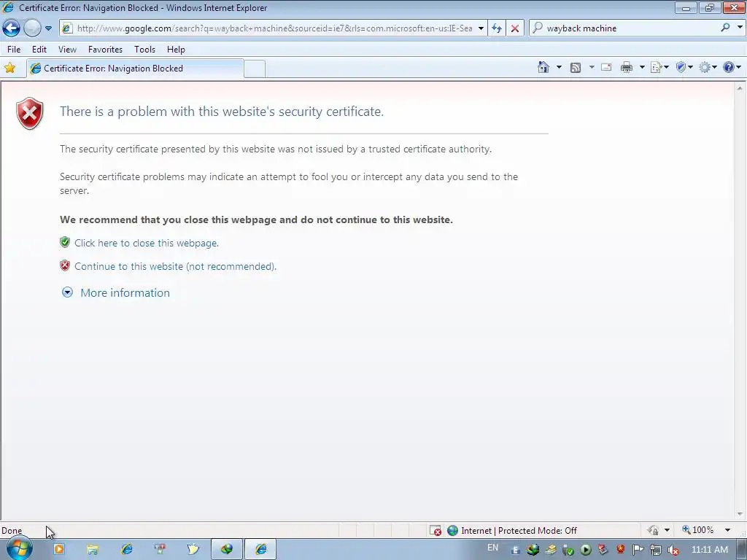The width and height of the screenshot is (747, 560).
Task: Click the active Internet Explorer taskbar window
Action: tap(260, 549)
